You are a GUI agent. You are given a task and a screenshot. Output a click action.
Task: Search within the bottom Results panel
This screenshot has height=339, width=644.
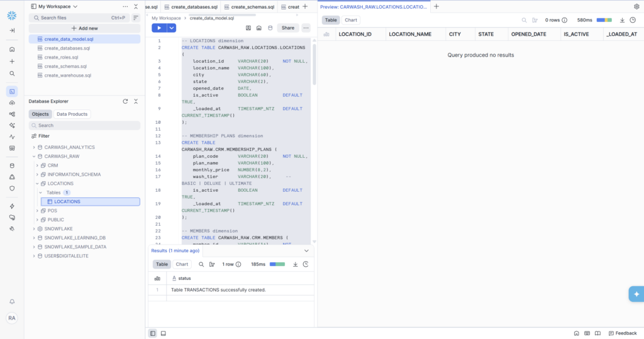(201, 264)
